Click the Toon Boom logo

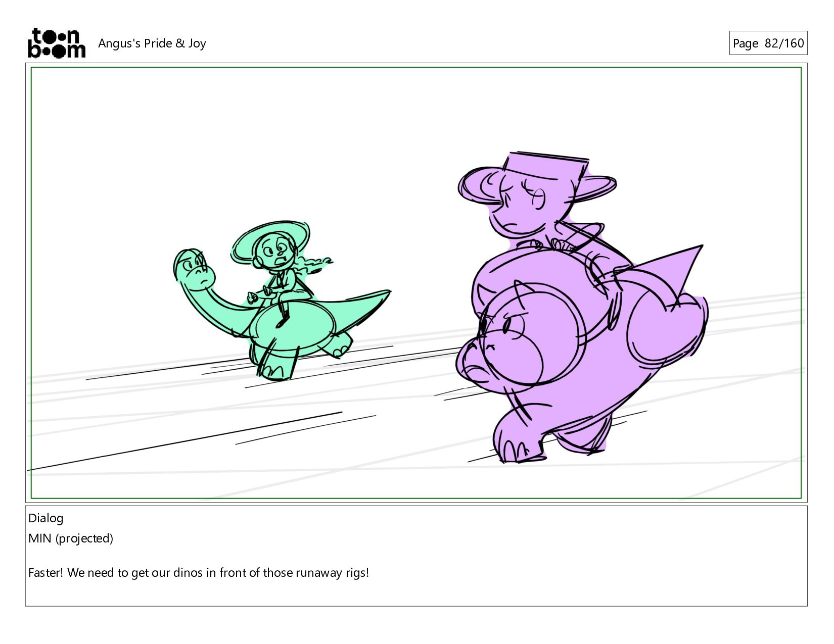click(x=56, y=43)
